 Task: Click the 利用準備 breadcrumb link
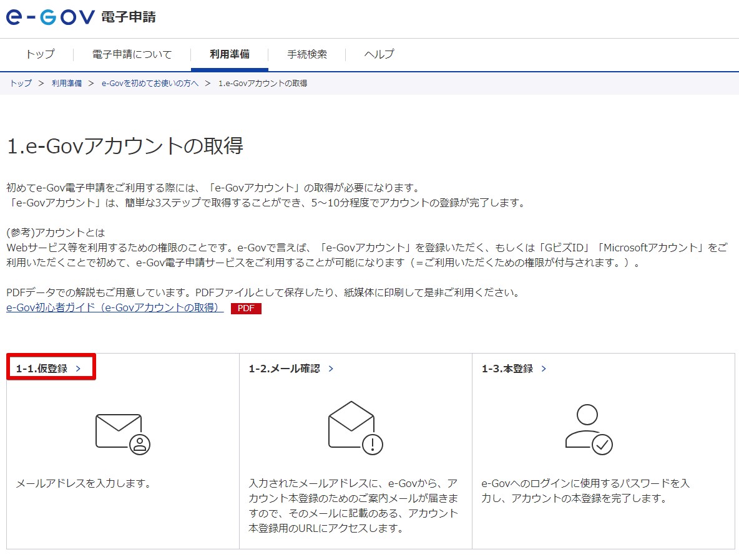pyautogui.click(x=67, y=84)
